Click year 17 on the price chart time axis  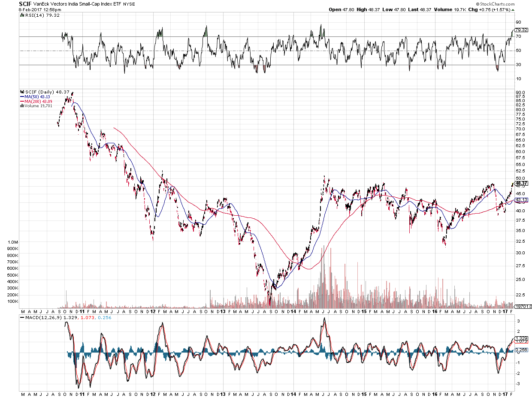click(x=505, y=311)
